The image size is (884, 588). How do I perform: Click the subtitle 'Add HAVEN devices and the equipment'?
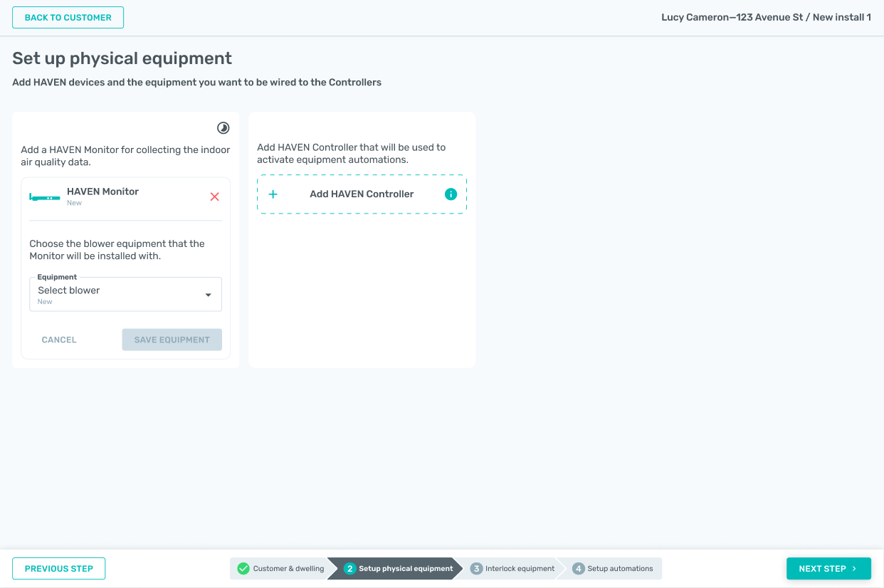coord(196,83)
